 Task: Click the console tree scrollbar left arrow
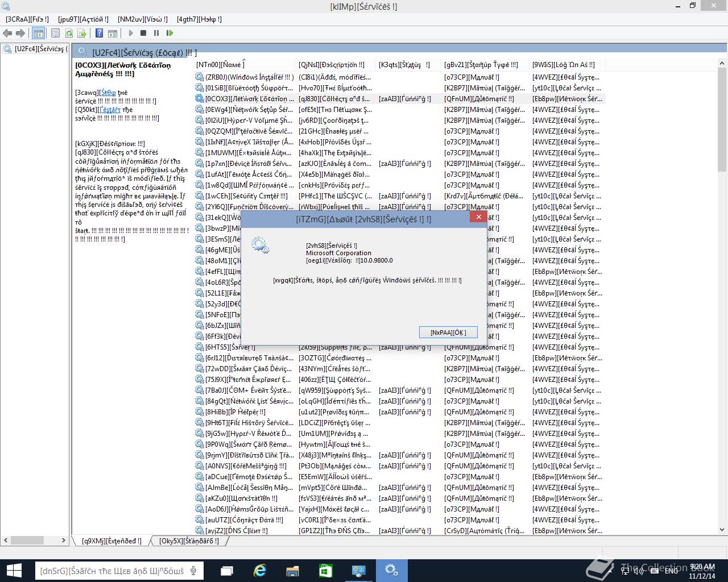click(5, 540)
